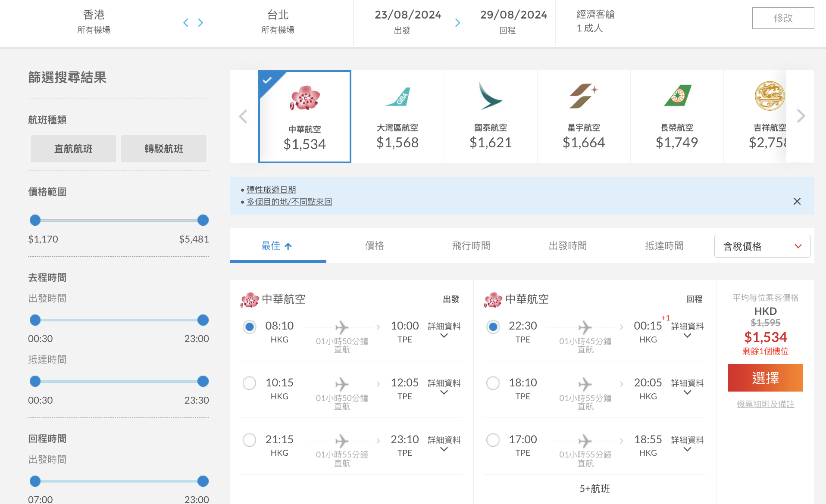The image size is (826, 504).
Task: Click the right arrow between Hong Kong and Taipei
Action: tap(200, 23)
